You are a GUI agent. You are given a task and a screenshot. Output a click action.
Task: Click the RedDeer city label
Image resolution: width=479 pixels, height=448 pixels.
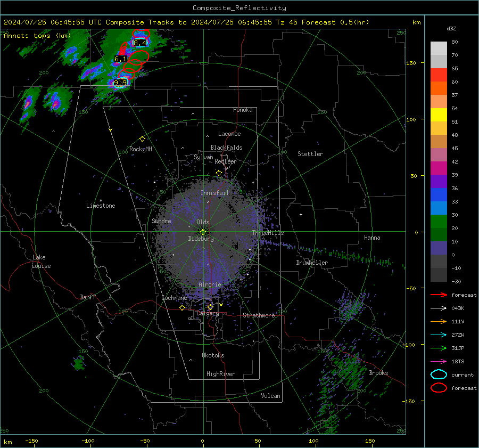tap(226, 161)
